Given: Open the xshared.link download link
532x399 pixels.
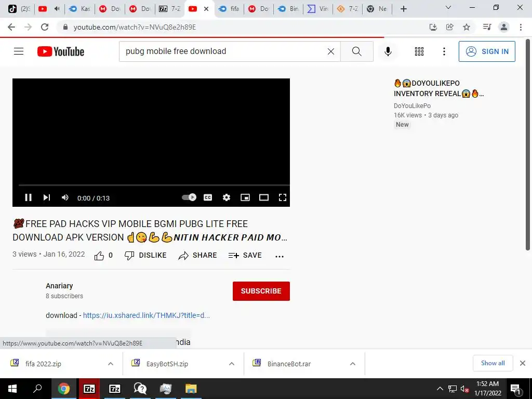Looking at the screenshot, I should (x=146, y=315).
